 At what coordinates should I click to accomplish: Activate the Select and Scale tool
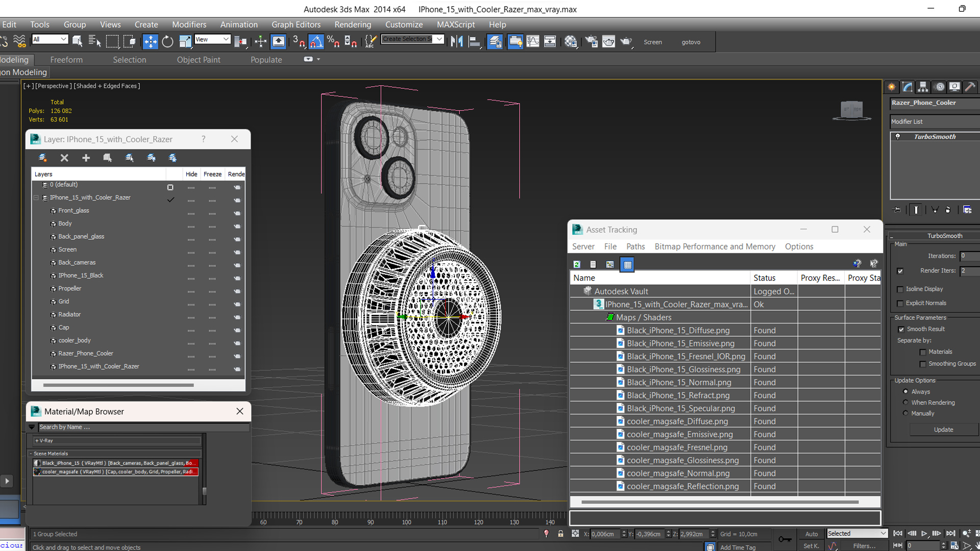coord(185,41)
